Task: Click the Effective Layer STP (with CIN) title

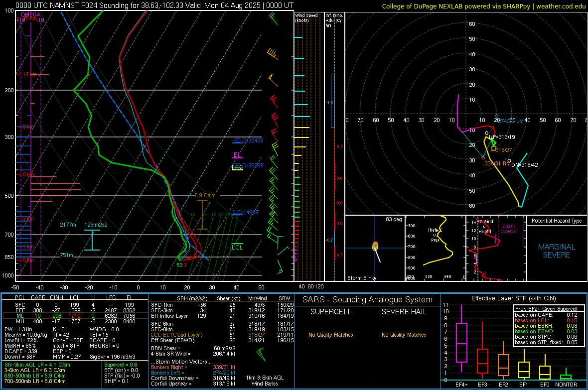Action: coord(514,298)
